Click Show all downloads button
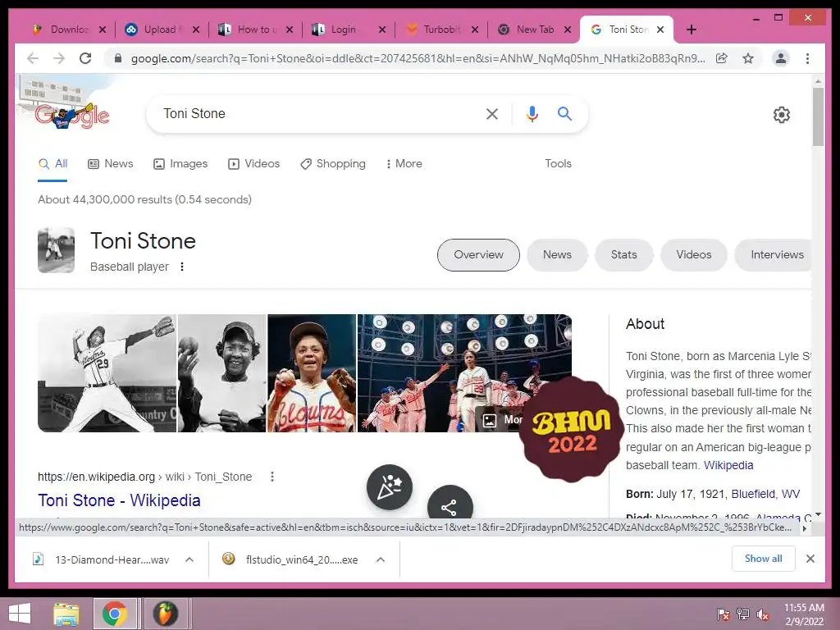This screenshot has width=840, height=630. (764, 559)
